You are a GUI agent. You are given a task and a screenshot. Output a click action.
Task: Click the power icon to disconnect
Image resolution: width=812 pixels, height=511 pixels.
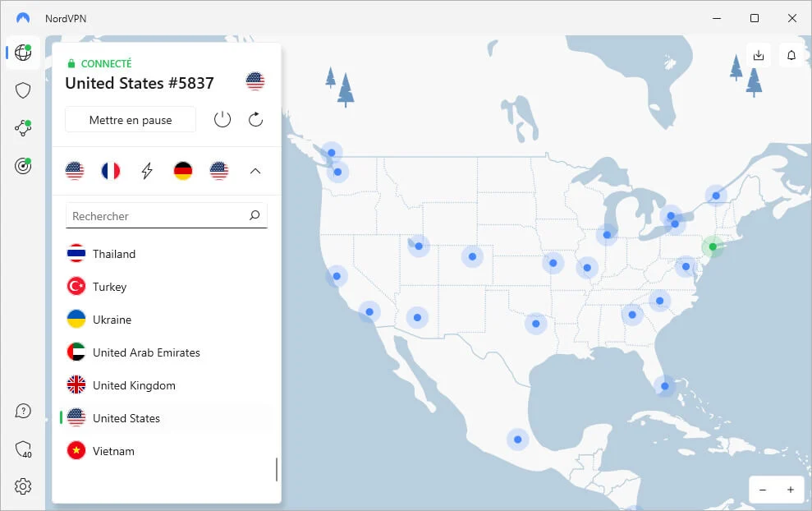(x=222, y=120)
